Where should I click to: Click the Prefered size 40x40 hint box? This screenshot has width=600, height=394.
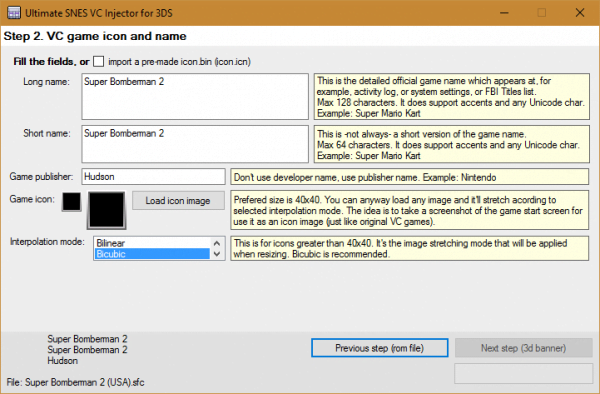pos(409,210)
